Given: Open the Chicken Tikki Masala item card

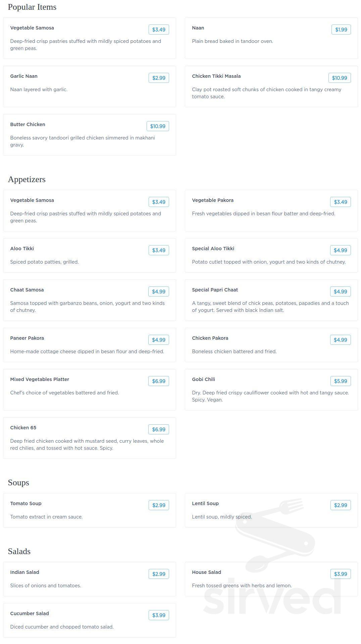Looking at the screenshot, I should click(271, 87).
